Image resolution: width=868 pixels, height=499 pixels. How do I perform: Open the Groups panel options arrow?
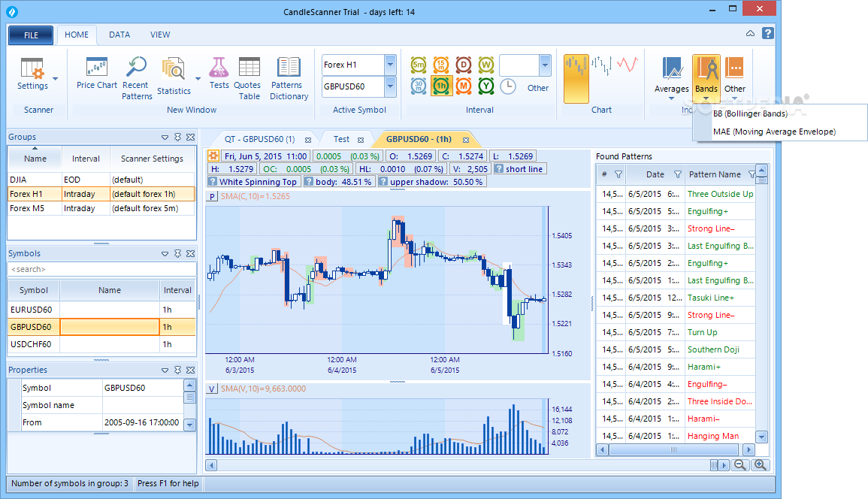coord(165,137)
